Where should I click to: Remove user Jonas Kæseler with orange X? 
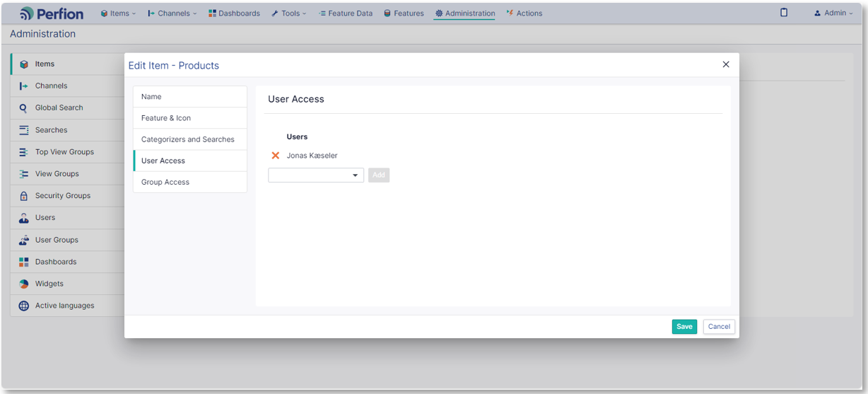(276, 156)
